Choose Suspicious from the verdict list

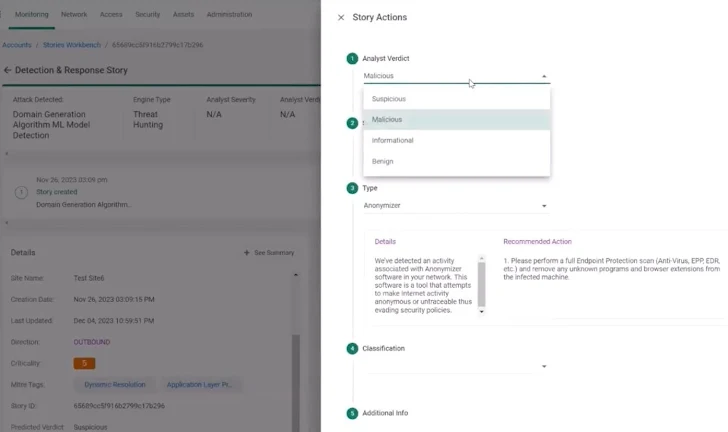[389, 99]
